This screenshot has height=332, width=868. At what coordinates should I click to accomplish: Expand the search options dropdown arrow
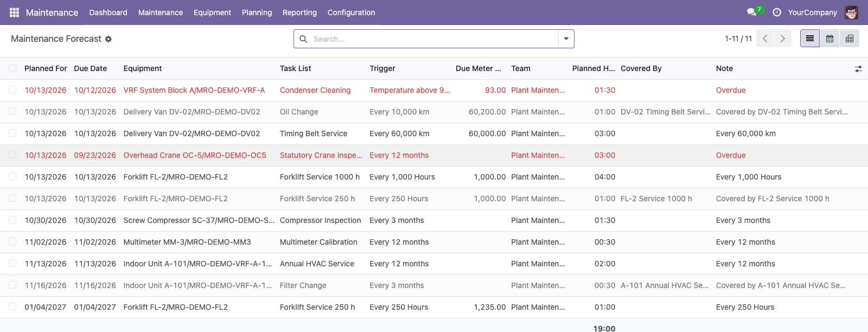(x=566, y=39)
